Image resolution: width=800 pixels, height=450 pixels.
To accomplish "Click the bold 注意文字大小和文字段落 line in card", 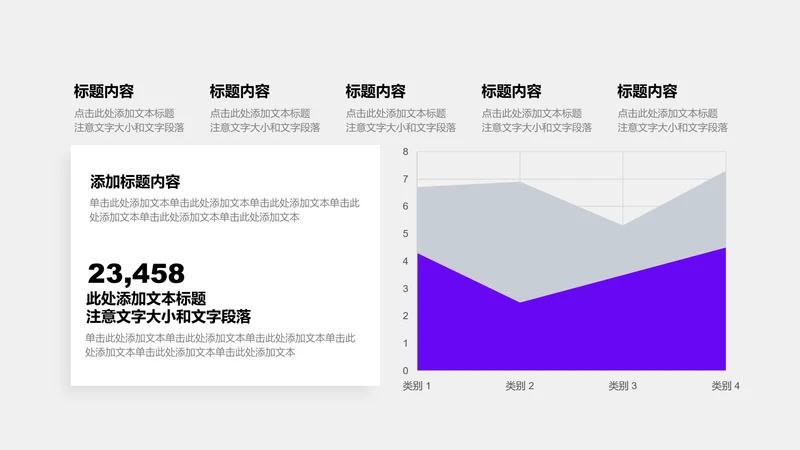I will pos(168,317).
